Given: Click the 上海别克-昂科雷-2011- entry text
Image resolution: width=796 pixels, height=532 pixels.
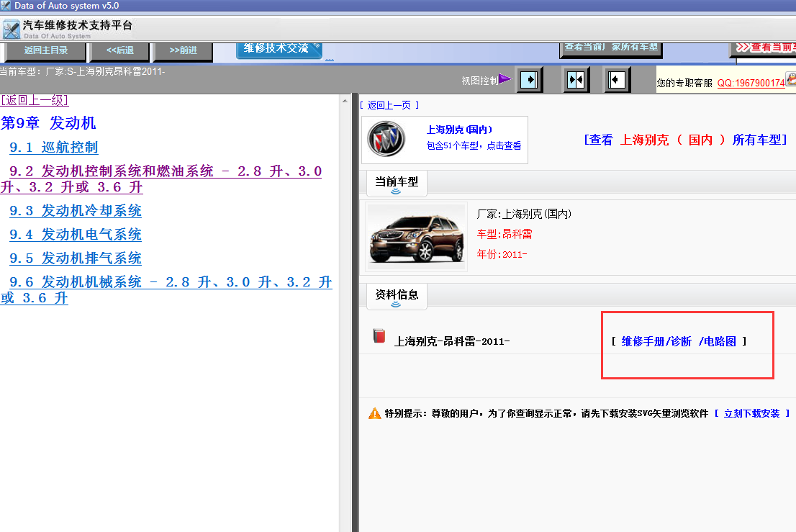Looking at the screenshot, I should coord(452,342).
